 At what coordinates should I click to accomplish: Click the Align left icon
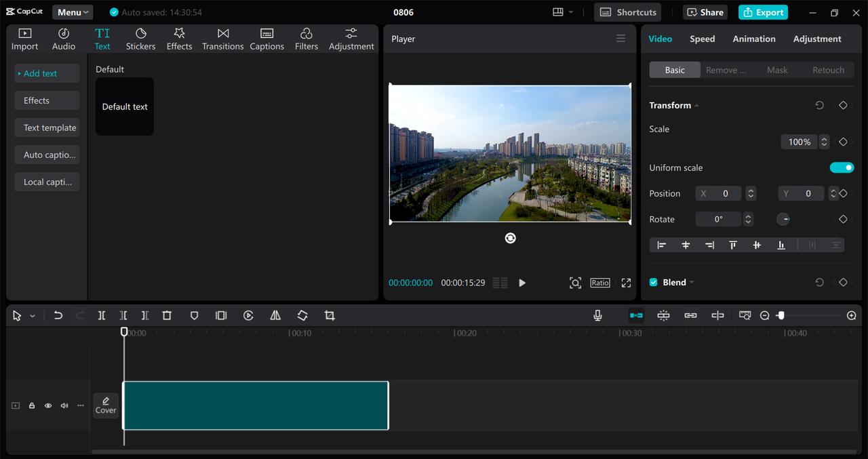662,245
